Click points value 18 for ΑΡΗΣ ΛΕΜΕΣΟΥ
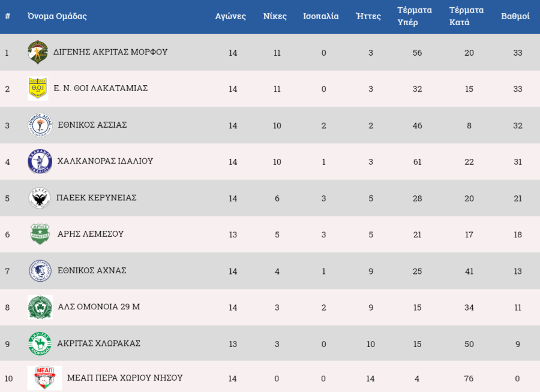This screenshot has width=540, height=392. coord(518,235)
